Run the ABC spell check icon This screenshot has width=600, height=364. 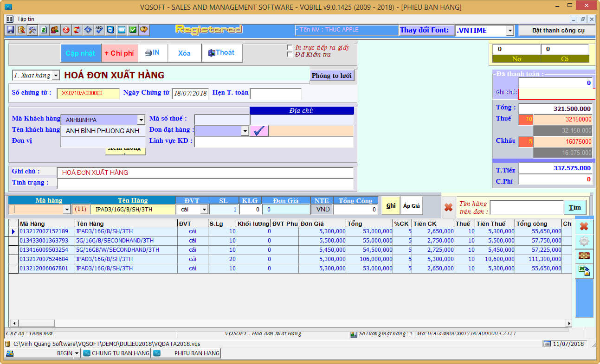99,30
